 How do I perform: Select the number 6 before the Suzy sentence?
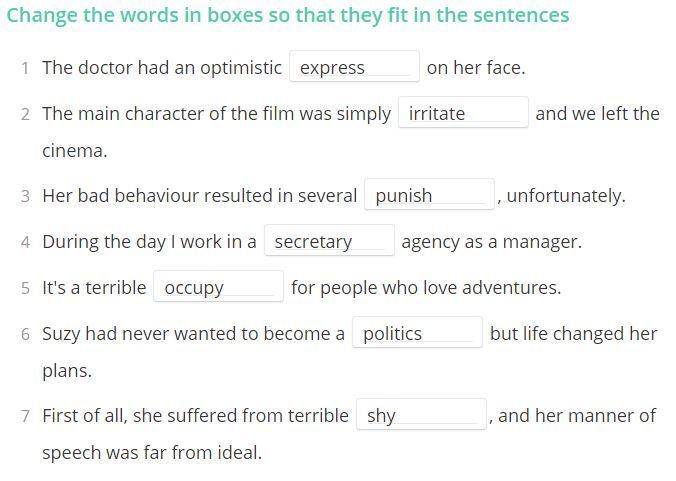[25, 334]
